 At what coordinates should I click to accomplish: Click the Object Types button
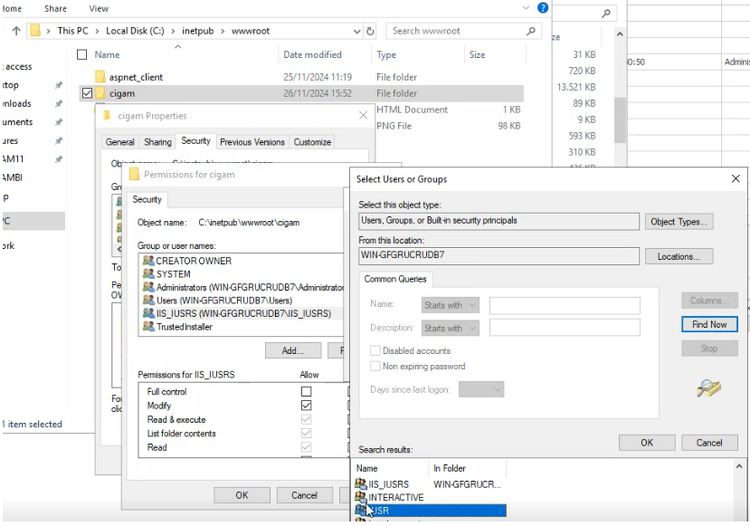[679, 221]
